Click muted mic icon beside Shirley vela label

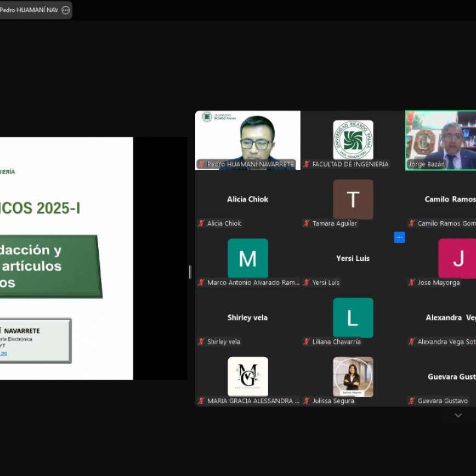(x=201, y=342)
